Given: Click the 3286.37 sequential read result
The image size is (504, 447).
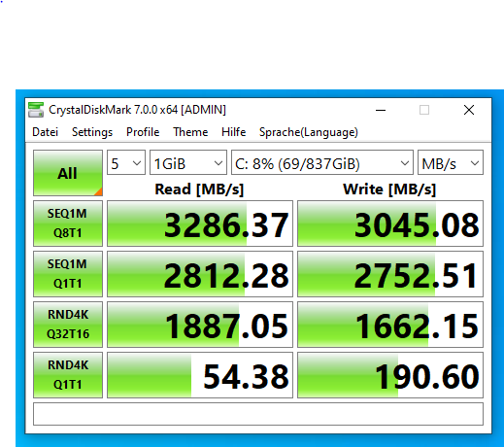Looking at the screenshot, I should 200,223.
